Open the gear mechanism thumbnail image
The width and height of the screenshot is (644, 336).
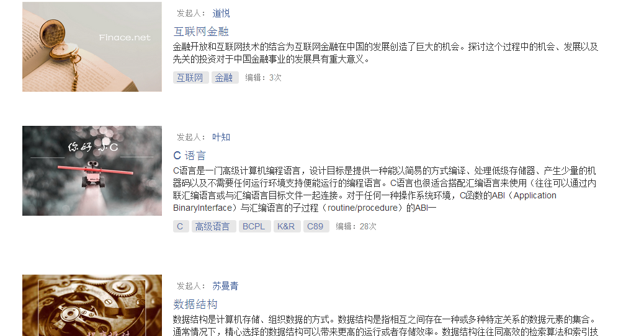92,305
